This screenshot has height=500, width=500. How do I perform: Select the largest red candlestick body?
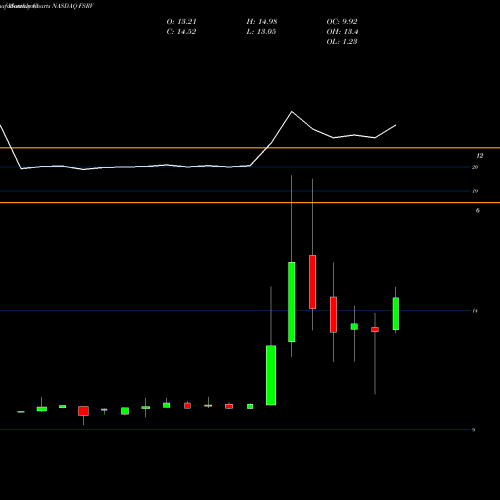coord(312,282)
